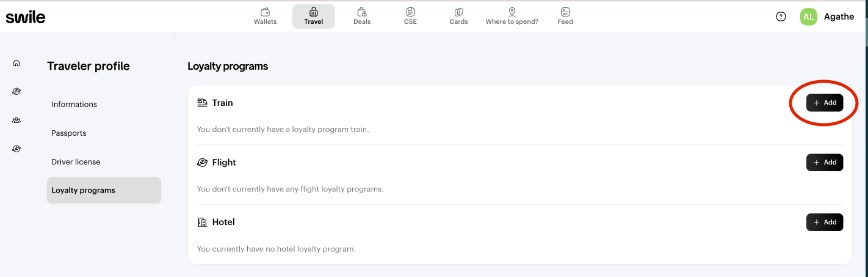Screen dimensions: 868x277
Task: Select Loyalty programs in the profile menu
Action: tap(84, 190)
